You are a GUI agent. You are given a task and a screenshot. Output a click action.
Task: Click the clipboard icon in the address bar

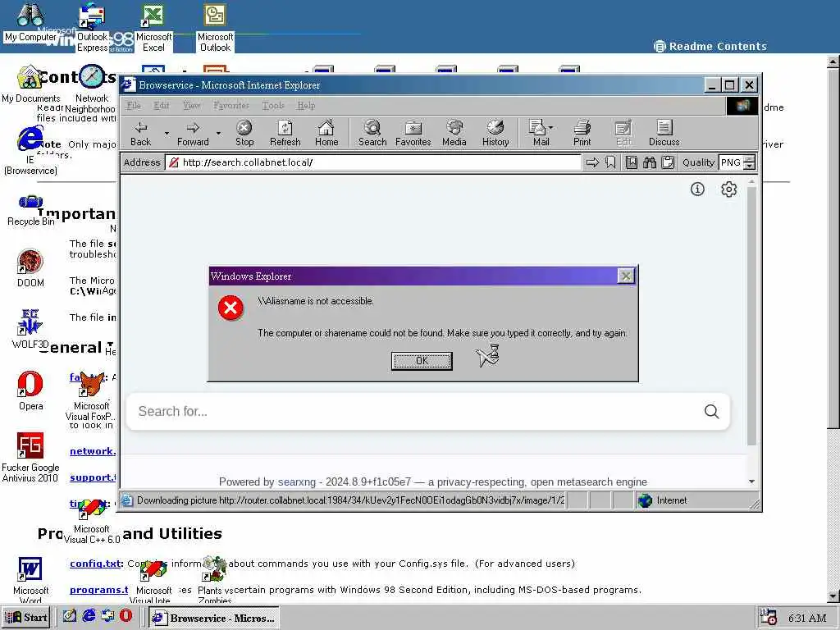coord(668,162)
